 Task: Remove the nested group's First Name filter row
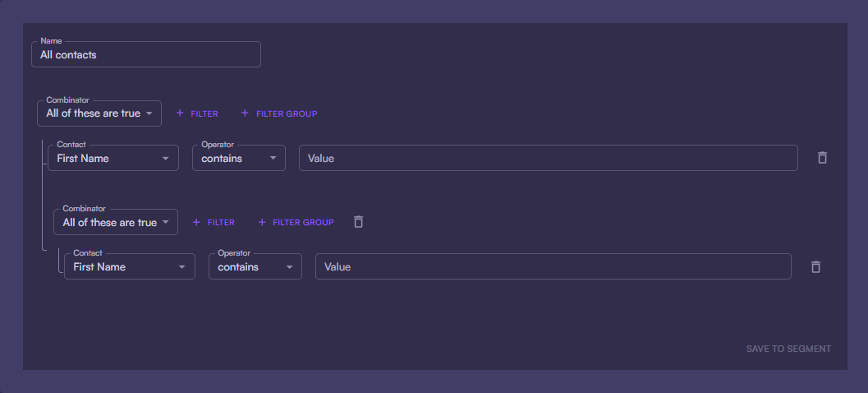click(x=815, y=266)
